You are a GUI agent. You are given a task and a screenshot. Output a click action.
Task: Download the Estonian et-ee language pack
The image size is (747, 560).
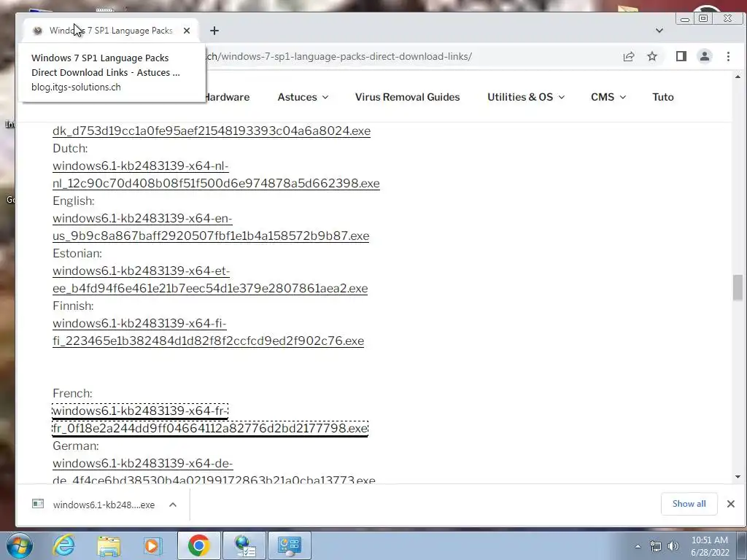point(210,279)
